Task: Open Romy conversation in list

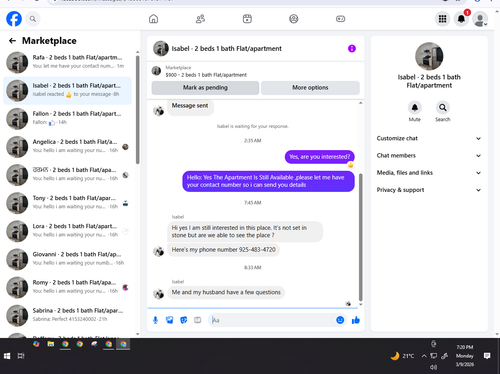Action: pyautogui.click(x=67, y=287)
